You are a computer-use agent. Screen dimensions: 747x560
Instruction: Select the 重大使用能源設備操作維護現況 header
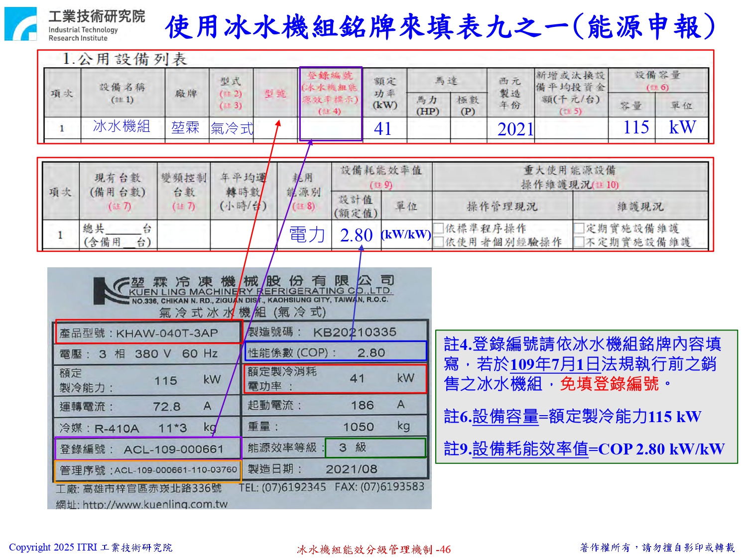click(x=570, y=177)
